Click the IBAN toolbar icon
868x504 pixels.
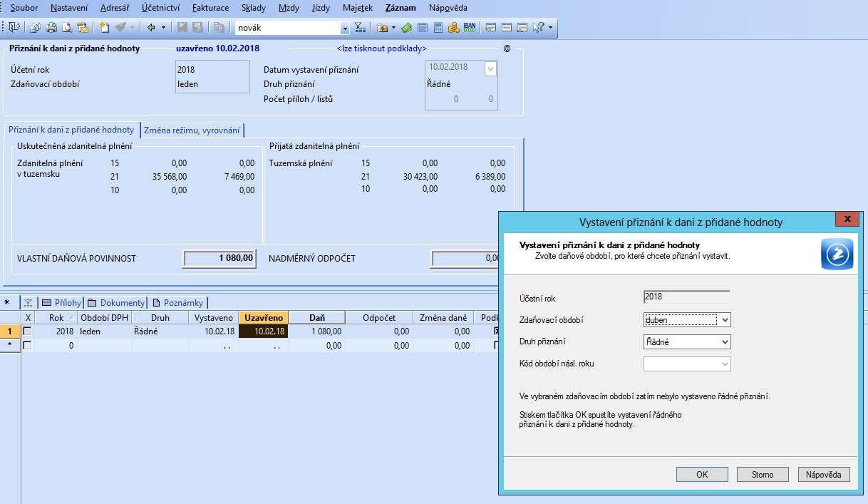(470, 28)
